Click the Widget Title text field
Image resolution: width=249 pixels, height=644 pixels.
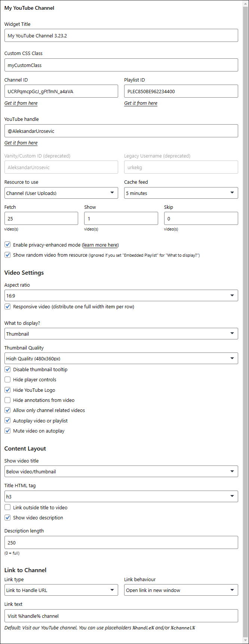click(x=121, y=36)
